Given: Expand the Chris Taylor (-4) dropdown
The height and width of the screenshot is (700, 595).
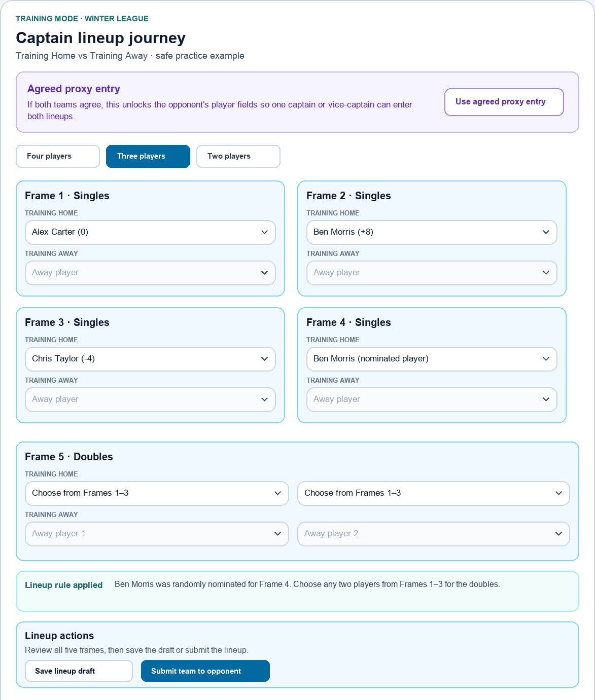Looking at the screenshot, I should point(150,359).
